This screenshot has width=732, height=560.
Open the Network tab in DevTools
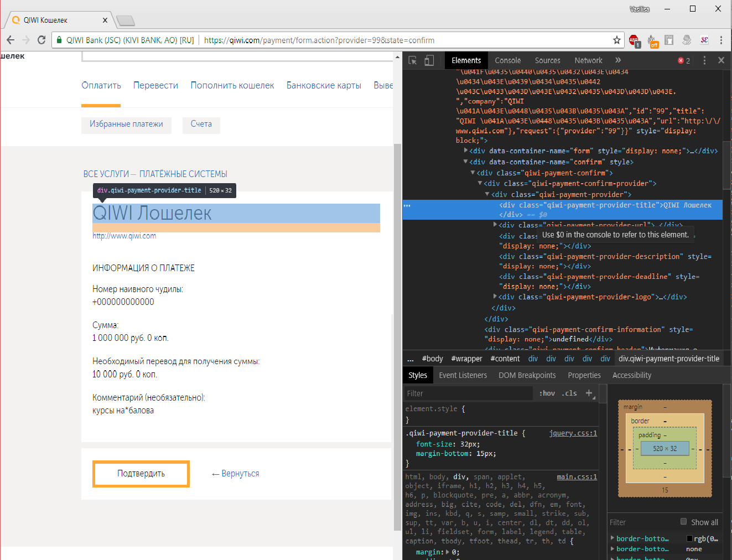tap(589, 60)
